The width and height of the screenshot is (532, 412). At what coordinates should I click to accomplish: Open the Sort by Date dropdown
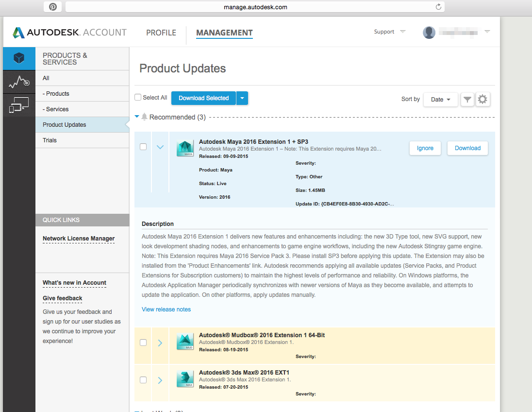[440, 100]
